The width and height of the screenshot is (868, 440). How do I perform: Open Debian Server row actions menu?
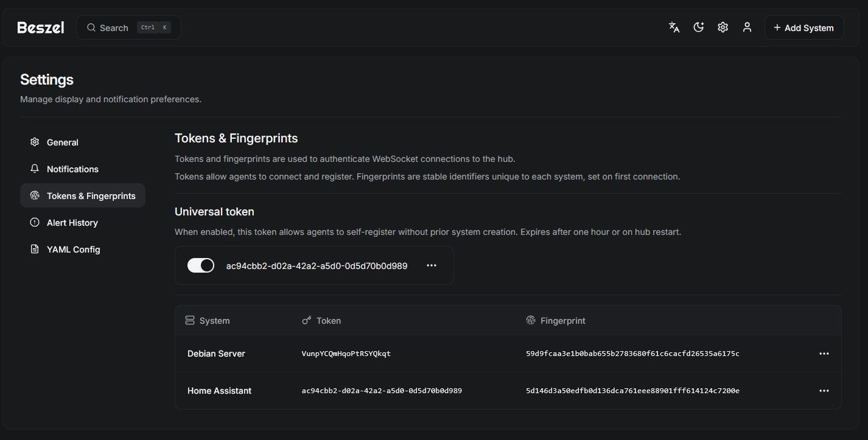[824, 354]
